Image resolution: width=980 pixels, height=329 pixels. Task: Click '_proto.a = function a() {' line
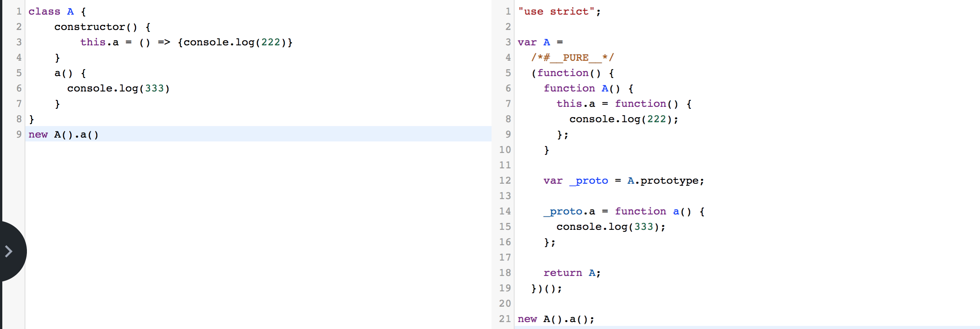click(624, 211)
